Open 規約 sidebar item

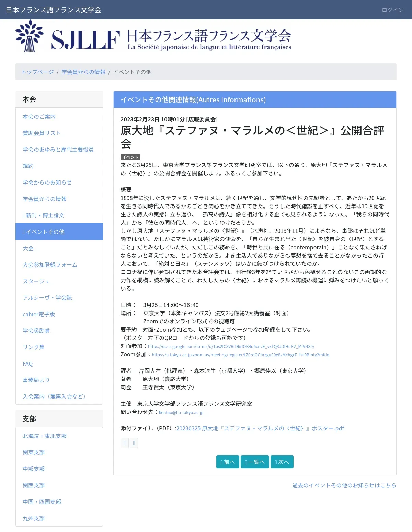pyautogui.click(x=59, y=166)
